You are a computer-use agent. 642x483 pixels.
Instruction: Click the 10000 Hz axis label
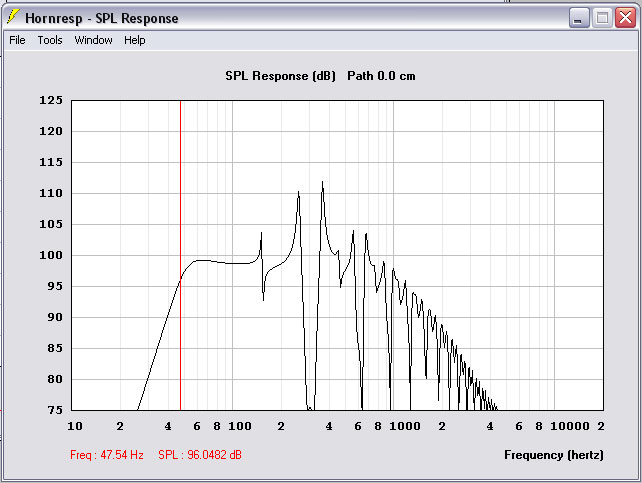pos(570,426)
